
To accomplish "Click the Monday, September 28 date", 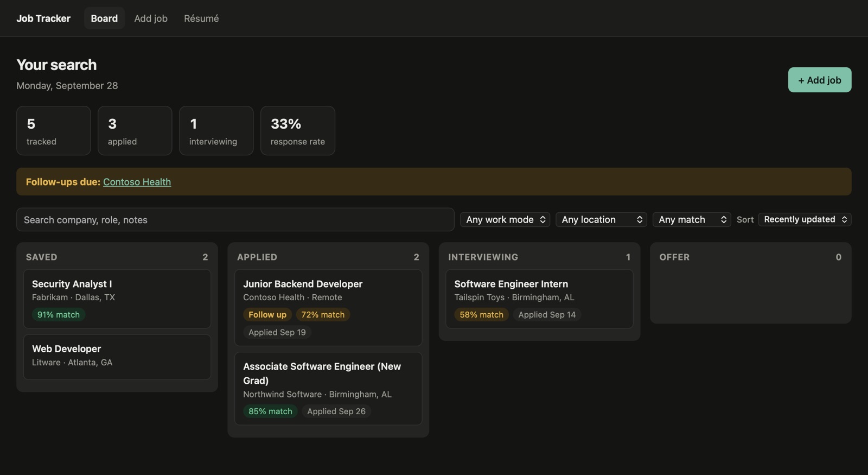I will 67,85.
